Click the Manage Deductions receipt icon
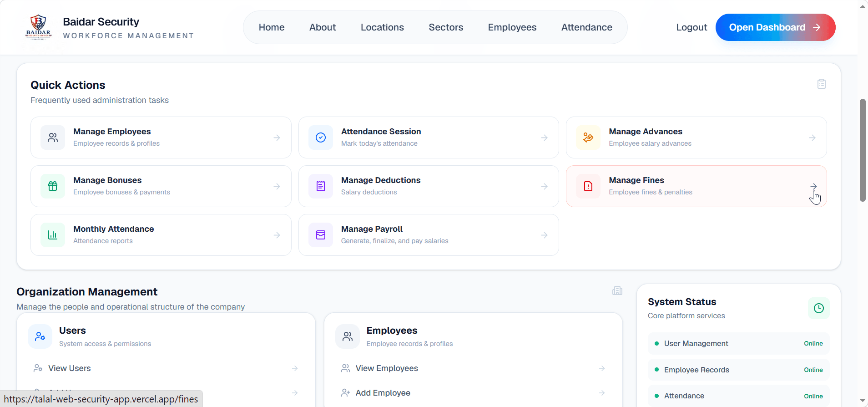The width and height of the screenshot is (868, 407). coord(321,186)
